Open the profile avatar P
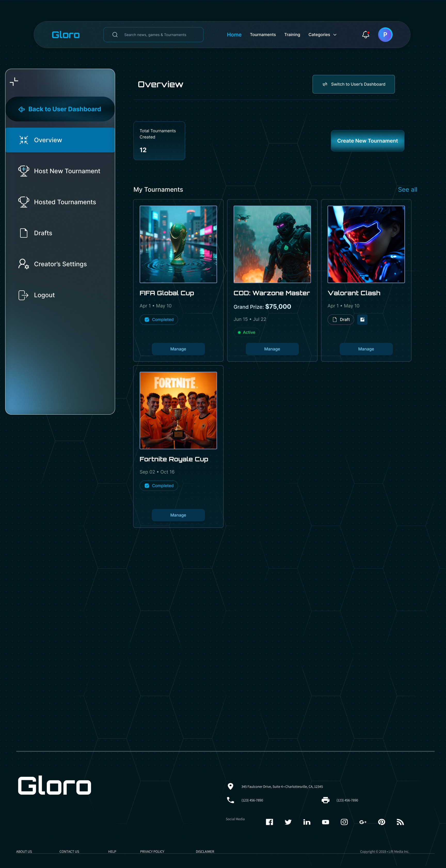This screenshot has height=868, width=446. coord(385,35)
